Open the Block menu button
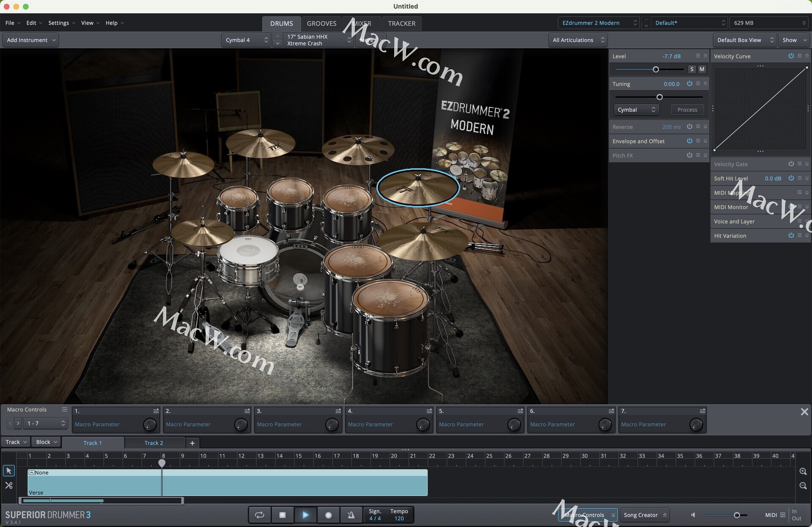812x527 pixels. pyautogui.click(x=46, y=442)
